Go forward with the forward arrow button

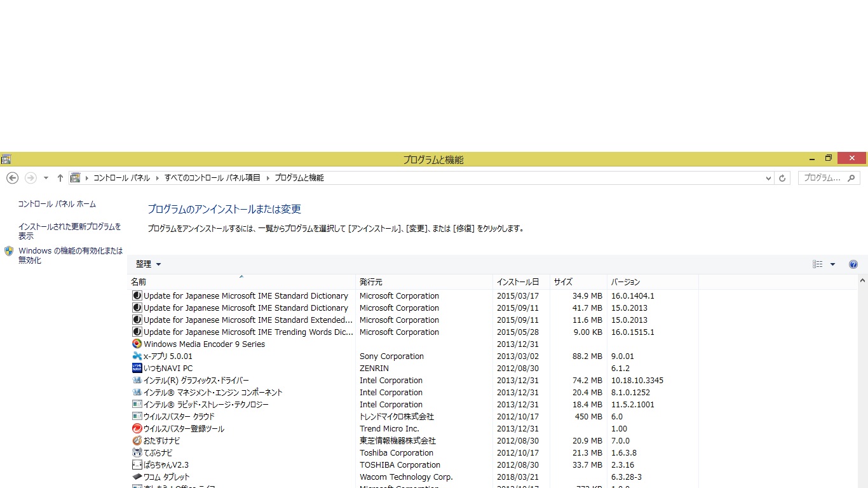[x=31, y=178]
